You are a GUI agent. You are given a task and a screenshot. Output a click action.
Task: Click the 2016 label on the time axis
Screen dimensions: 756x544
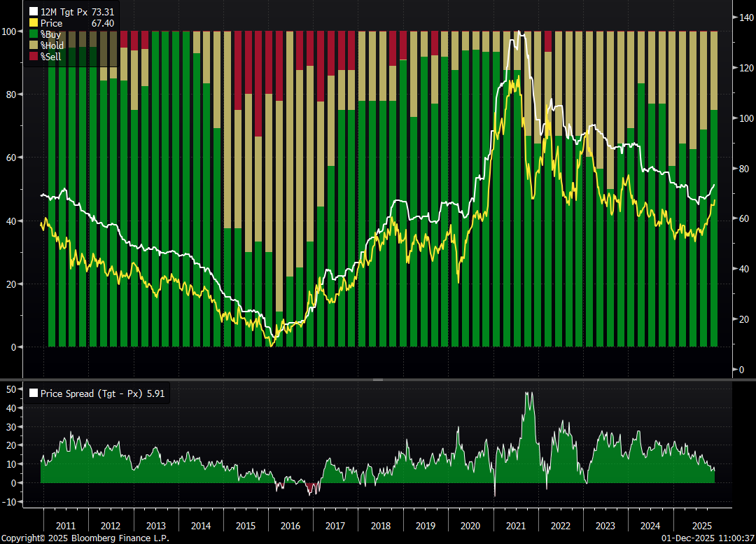tap(290, 525)
